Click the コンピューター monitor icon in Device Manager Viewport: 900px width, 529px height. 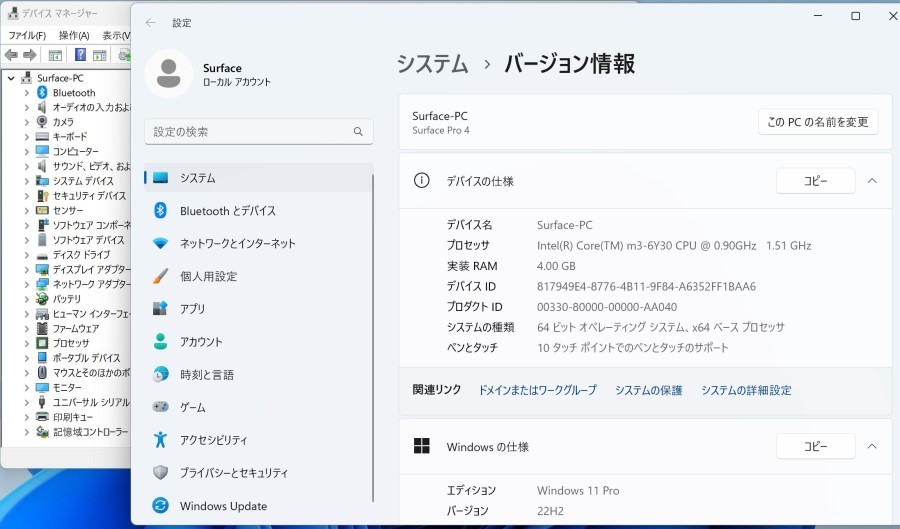(x=42, y=151)
